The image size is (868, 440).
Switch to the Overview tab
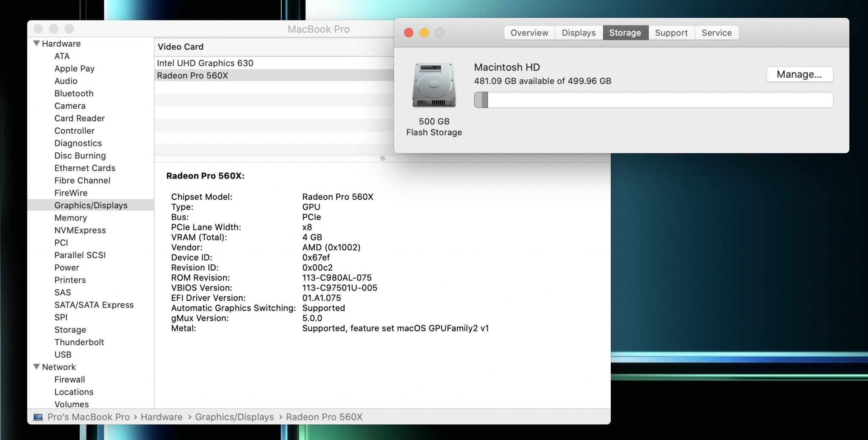click(529, 33)
